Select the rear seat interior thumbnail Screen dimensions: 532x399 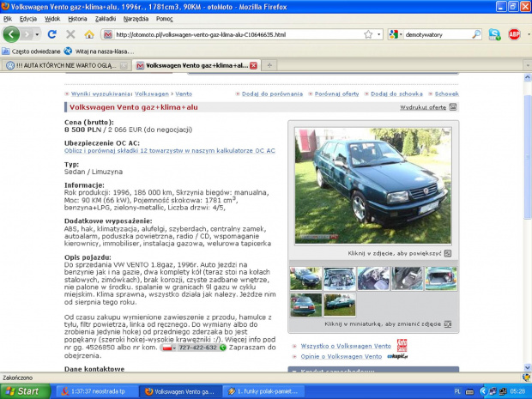[x=407, y=279]
